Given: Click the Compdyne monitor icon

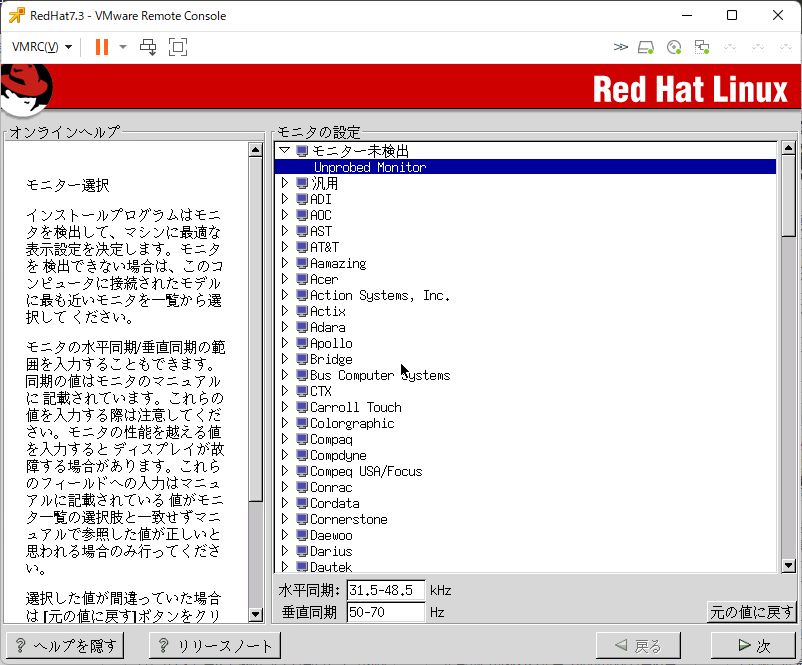Looking at the screenshot, I should 302,455.
